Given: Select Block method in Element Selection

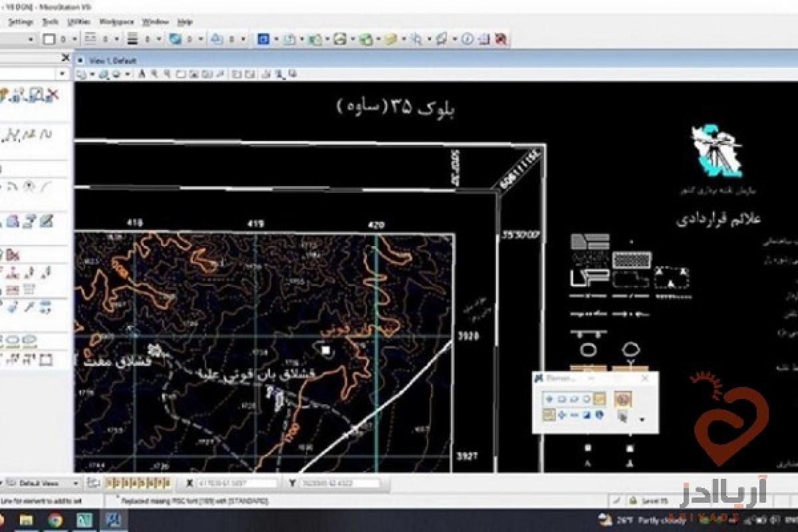Looking at the screenshot, I should (562, 398).
